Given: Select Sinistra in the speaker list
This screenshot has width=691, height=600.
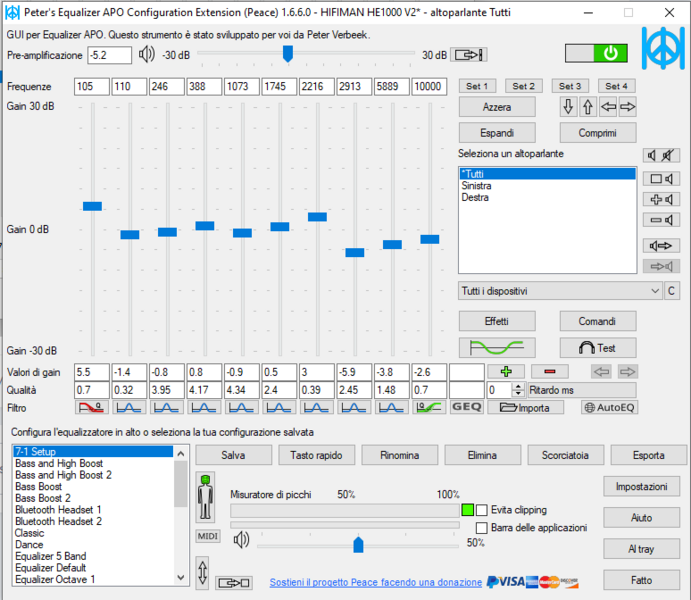Looking at the screenshot, I should [x=476, y=186].
